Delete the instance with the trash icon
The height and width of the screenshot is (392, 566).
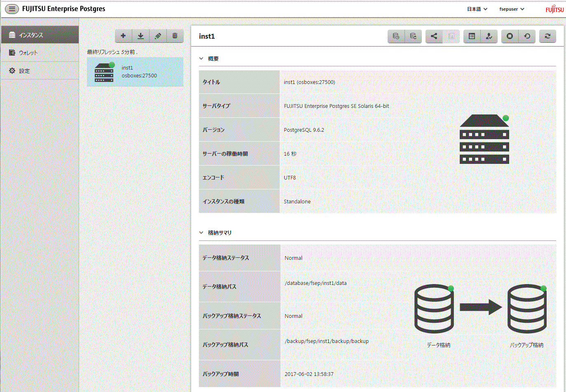(x=175, y=36)
